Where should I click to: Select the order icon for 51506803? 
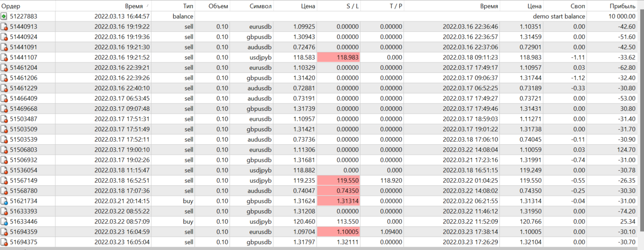pos(4,150)
